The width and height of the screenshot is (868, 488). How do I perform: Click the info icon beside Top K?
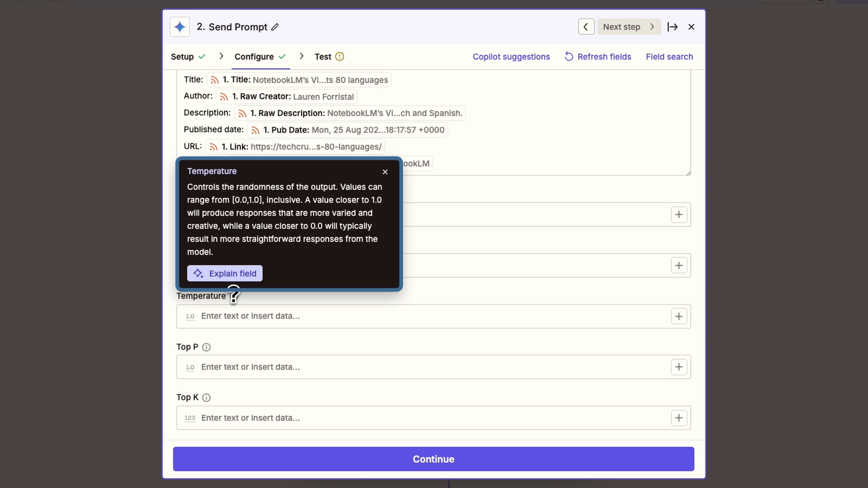tap(207, 398)
